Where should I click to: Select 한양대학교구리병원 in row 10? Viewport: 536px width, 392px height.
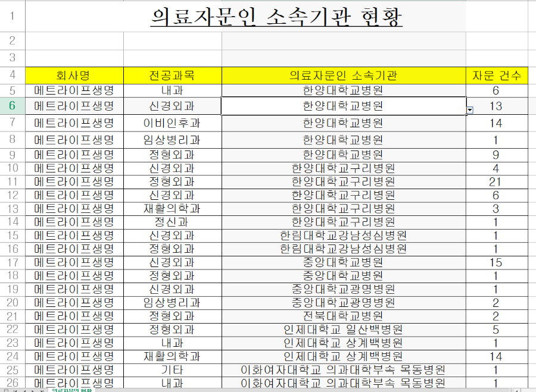tap(344, 168)
